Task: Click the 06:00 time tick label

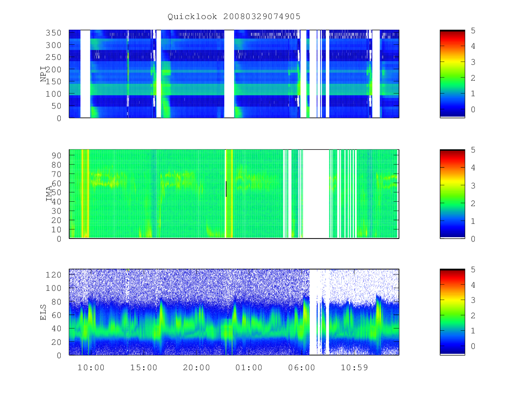Action: [302, 368]
